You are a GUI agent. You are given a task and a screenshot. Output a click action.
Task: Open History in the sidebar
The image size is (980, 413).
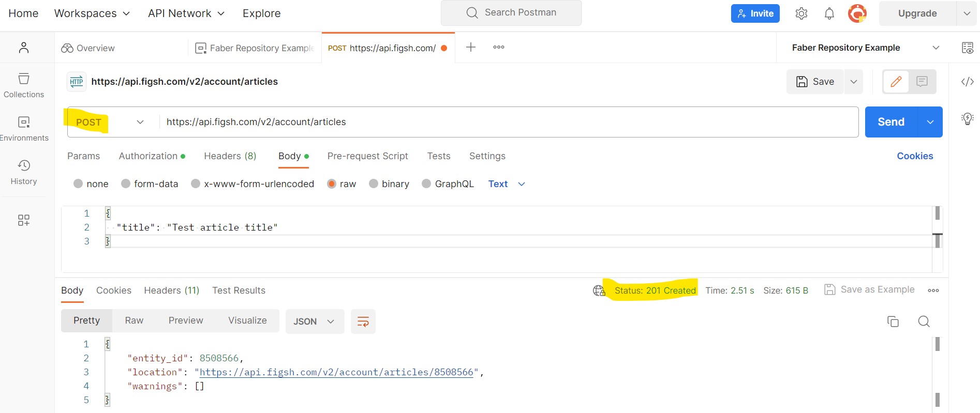[24, 172]
